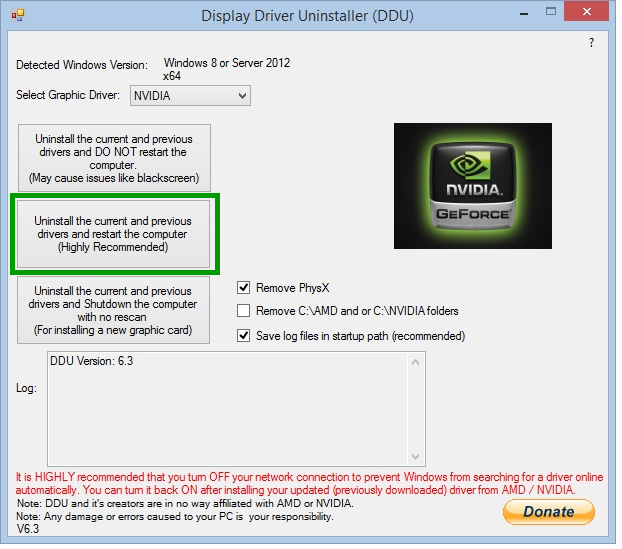Click the red network connection warning text

coord(309,483)
